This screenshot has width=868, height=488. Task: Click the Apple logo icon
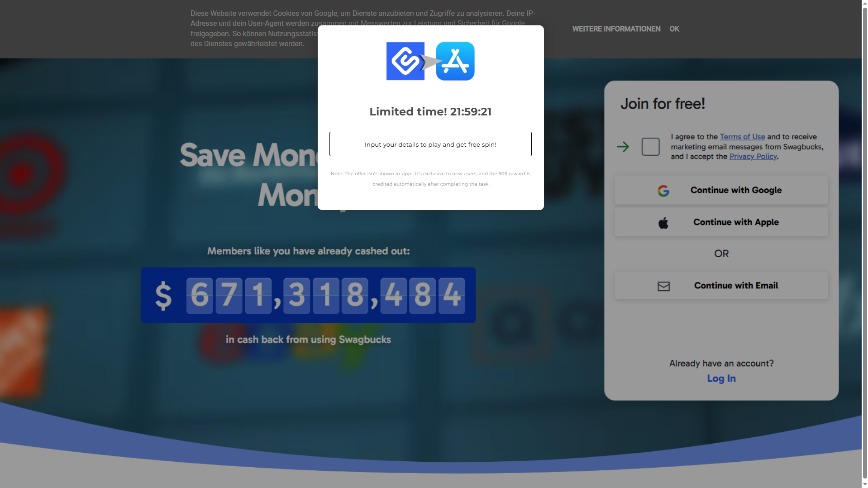click(663, 223)
